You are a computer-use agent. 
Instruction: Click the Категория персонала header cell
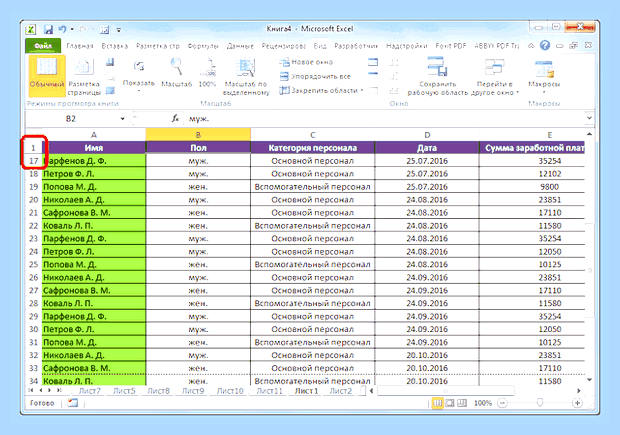(313, 148)
